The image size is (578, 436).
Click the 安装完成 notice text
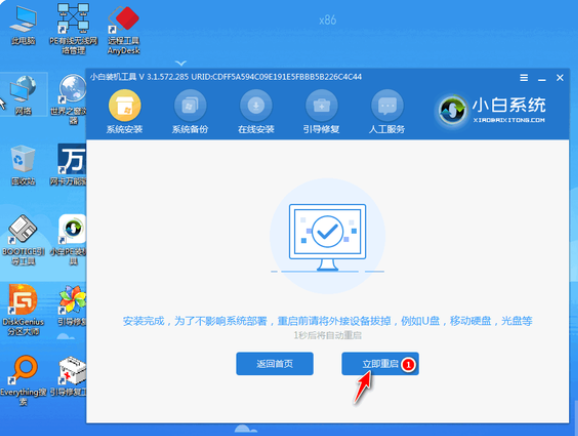327,321
